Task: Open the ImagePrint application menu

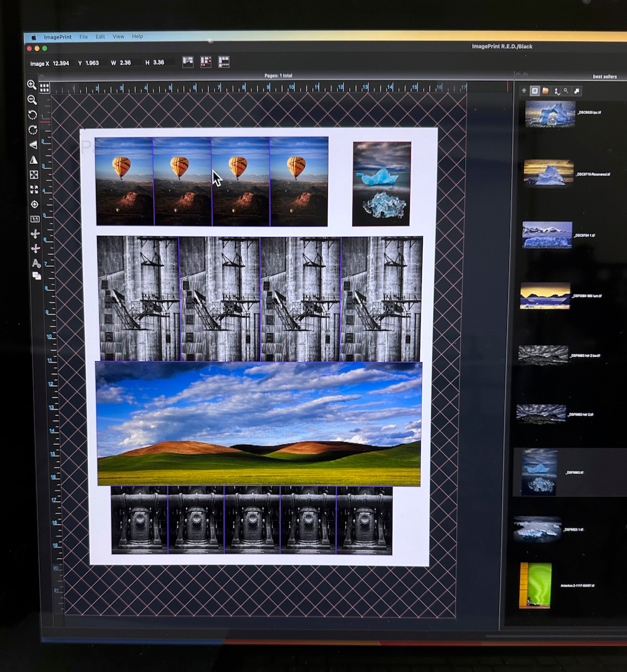Action: [58, 37]
